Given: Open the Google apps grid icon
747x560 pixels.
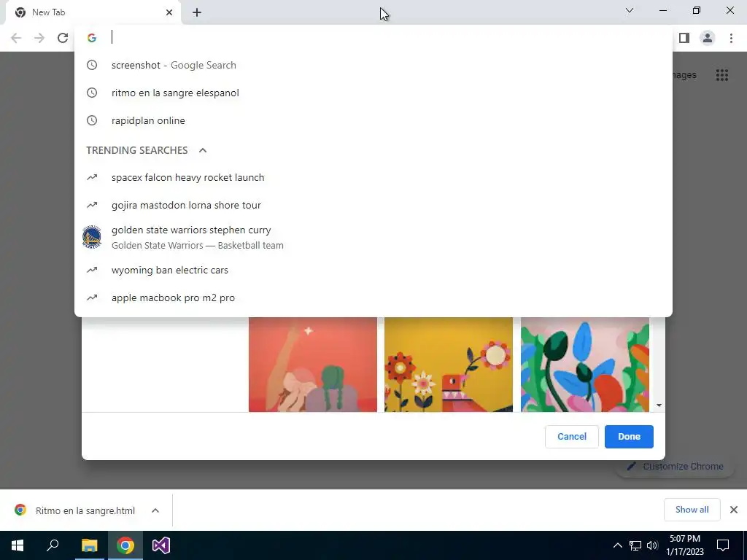Looking at the screenshot, I should 721,75.
